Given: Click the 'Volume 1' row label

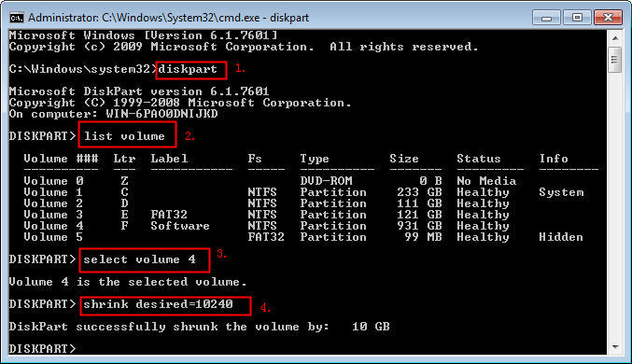Looking at the screenshot, I should coord(53,192).
